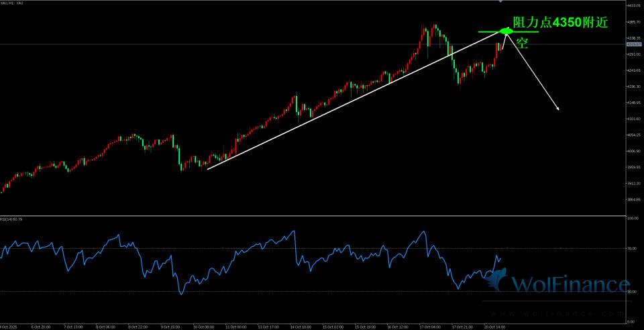Click the '20 Oct 14:00' time axis label
Image resolution: width=644 pixels, height=330 pixels.
(x=495, y=327)
